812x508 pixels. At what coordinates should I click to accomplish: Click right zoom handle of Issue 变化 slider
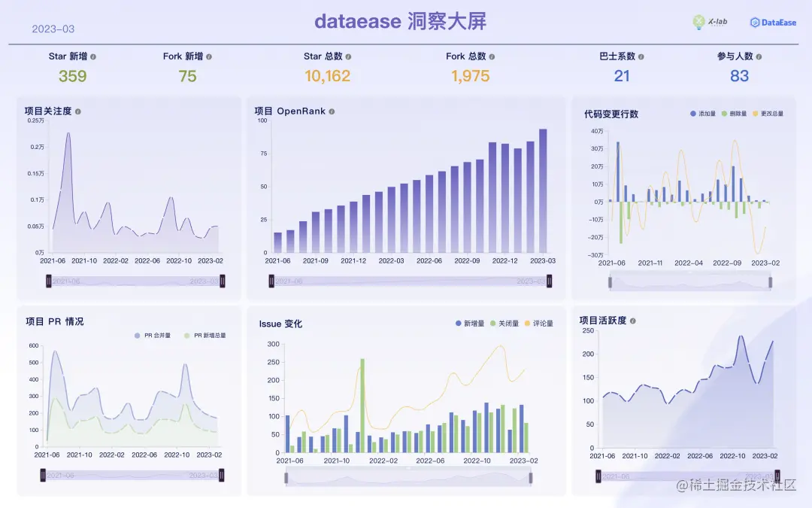coord(530,478)
